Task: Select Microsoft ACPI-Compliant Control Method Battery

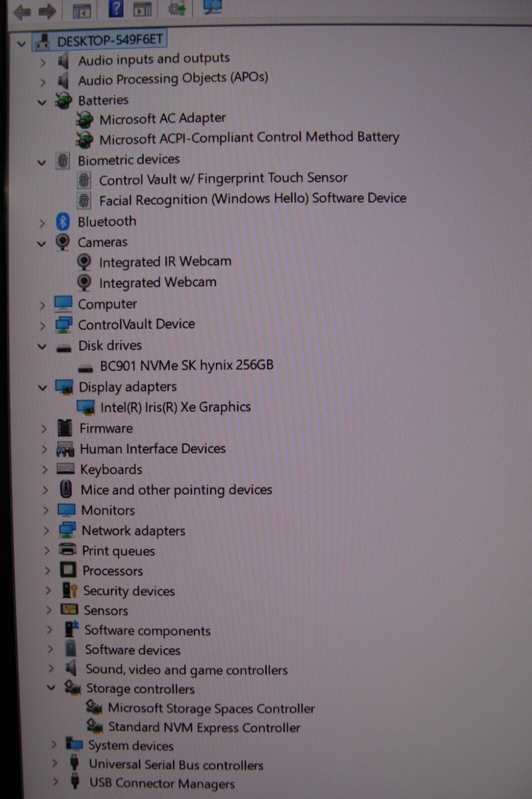Action: point(249,138)
